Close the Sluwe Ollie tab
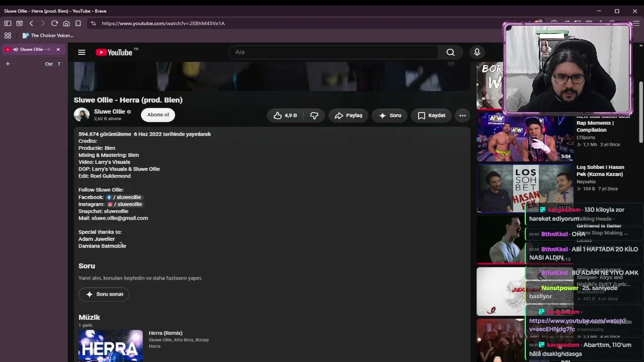 pos(58,49)
